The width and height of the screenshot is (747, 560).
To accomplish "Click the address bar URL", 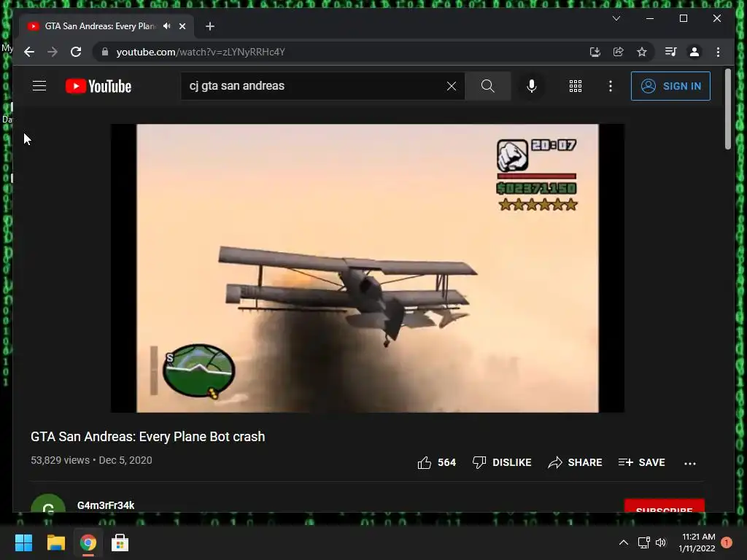I will [201, 52].
